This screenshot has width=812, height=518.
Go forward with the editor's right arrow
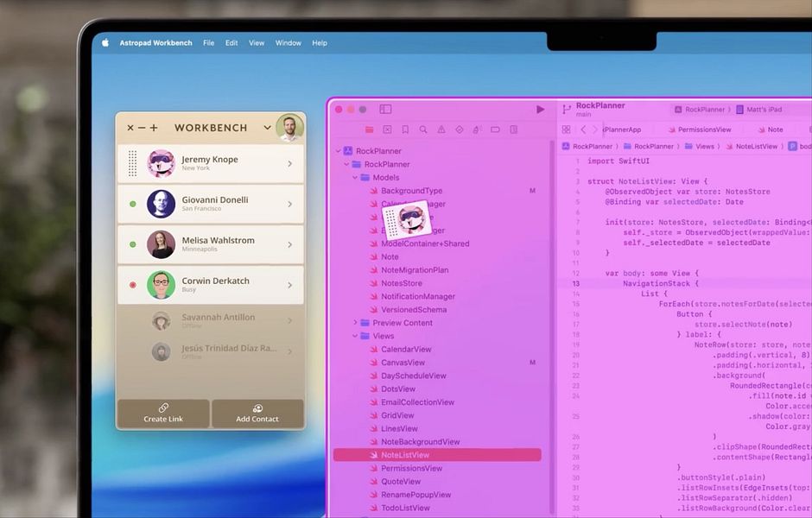point(595,129)
